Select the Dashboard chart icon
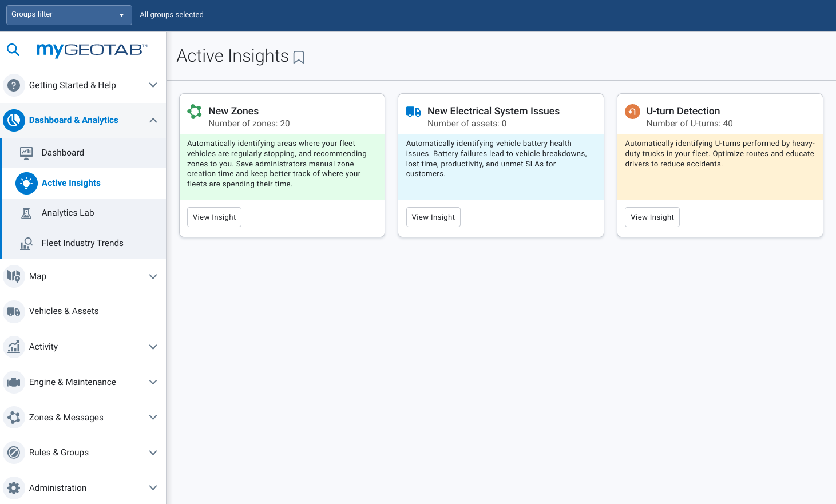Image resolution: width=836 pixels, height=504 pixels. point(26,152)
